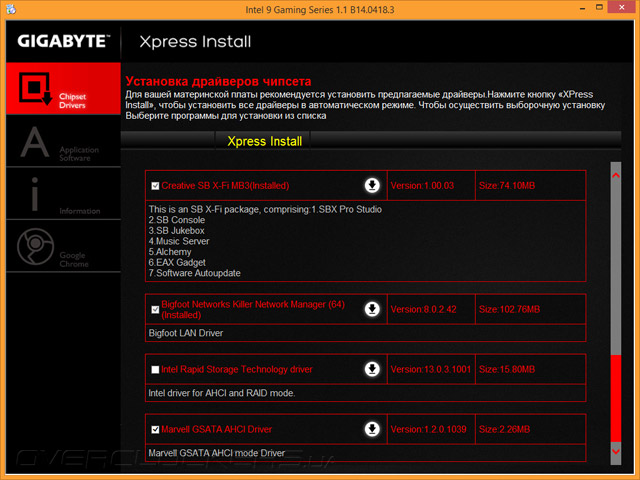This screenshot has width=640, height=480.
Task: Click the Creative SB X-Fi MB3(Installed) title
Action: point(225,186)
